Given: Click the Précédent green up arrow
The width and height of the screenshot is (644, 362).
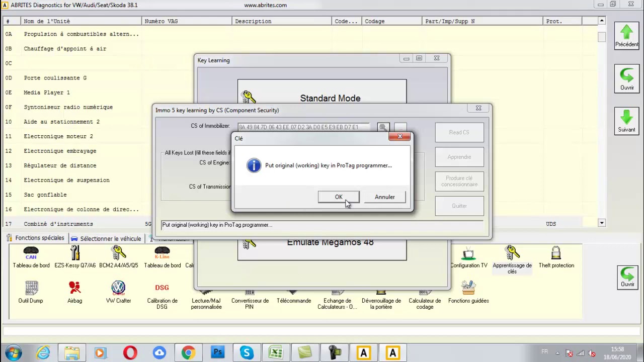Looking at the screenshot, I should point(626,37).
